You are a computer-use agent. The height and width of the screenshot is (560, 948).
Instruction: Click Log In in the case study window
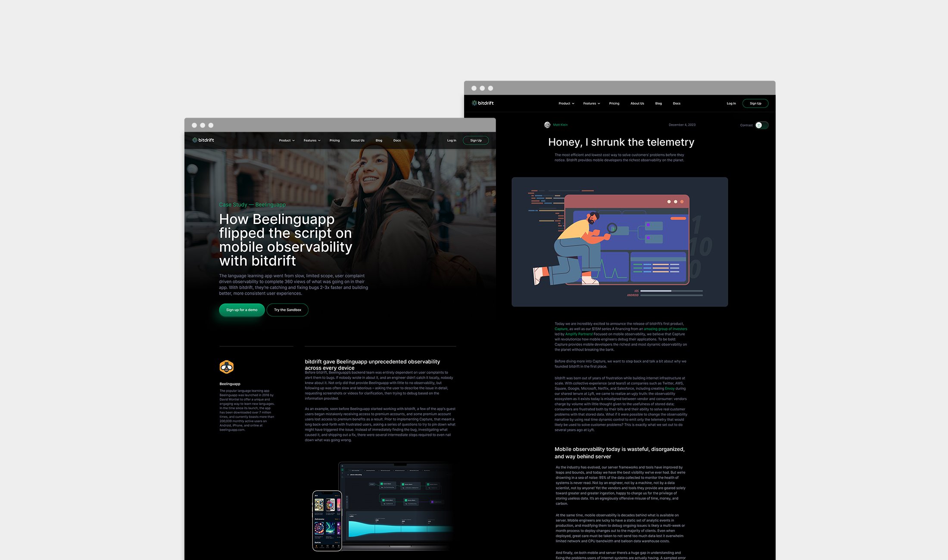452,140
